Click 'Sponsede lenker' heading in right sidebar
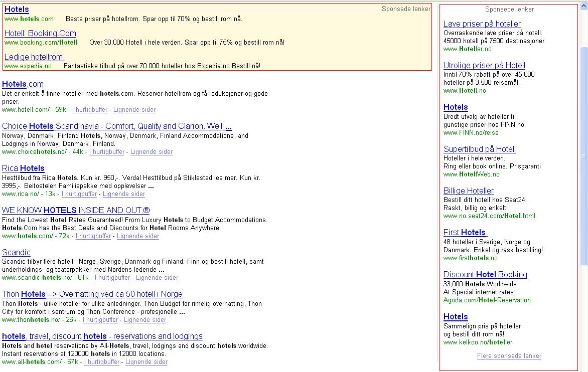The height and width of the screenshot is (372, 588). [509, 10]
